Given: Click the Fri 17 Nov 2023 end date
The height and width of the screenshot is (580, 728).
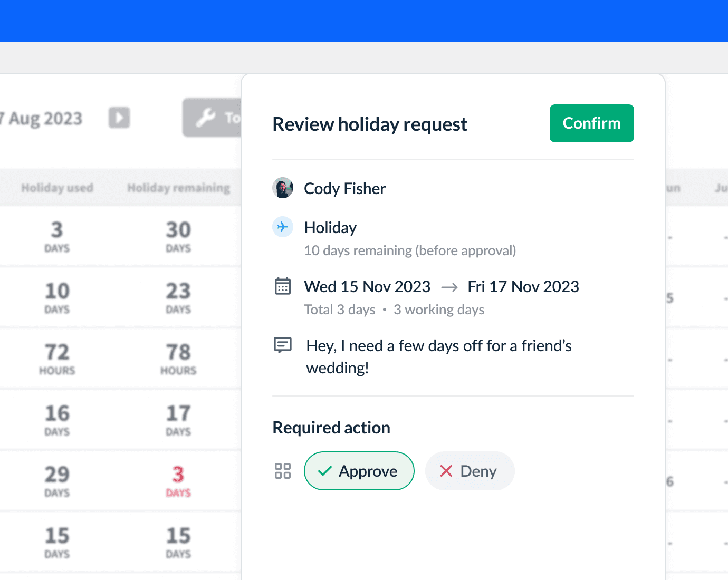Looking at the screenshot, I should pyautogui.click(x=523, y=286).
